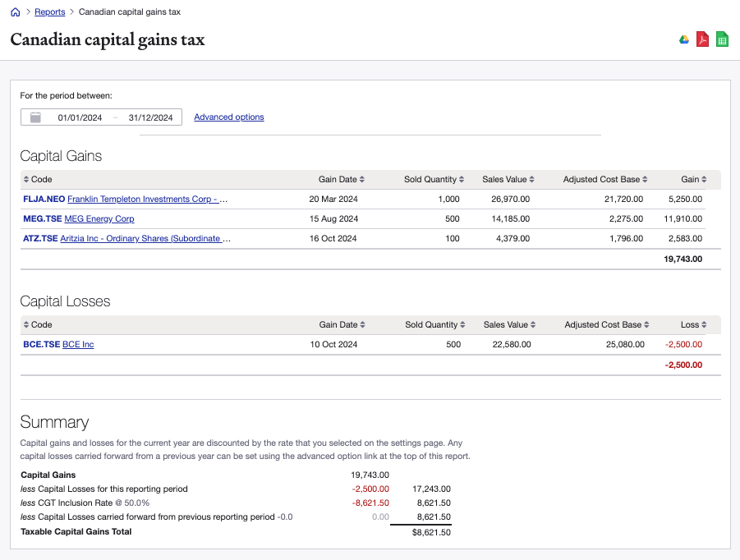This screenshot has height=560, width=740.
Task: Go to Reports in the breadcrumb
Action: (x=49, y=12)
